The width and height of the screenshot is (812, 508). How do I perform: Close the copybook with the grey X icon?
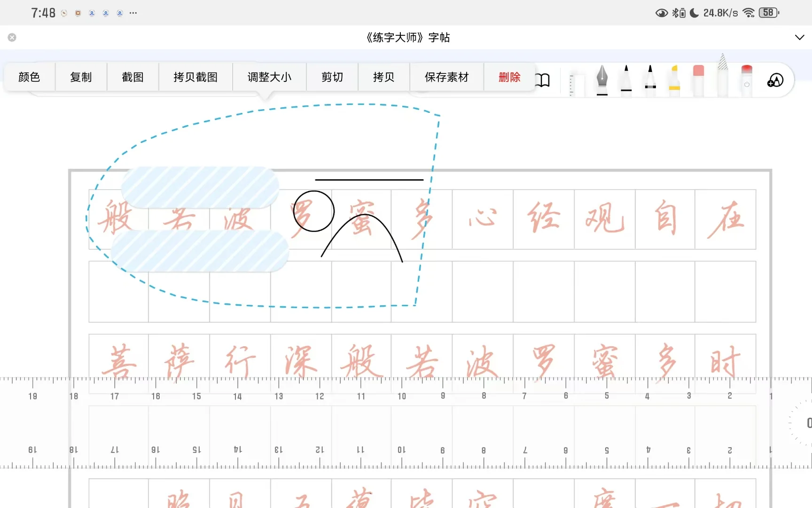pos(12,38)
